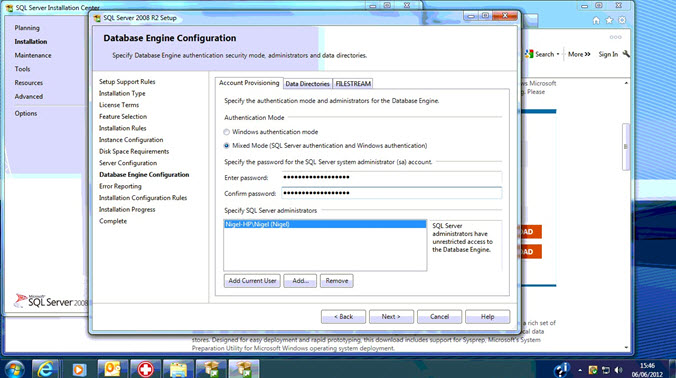Open browser settings gear icon
The image size is (676, 378).
[x=622, y=20]
